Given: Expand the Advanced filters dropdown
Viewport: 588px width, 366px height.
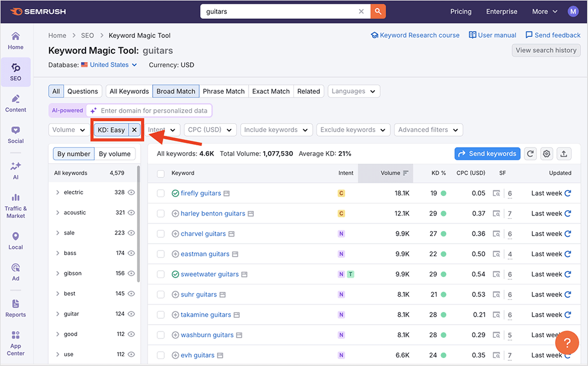Looking at the screenshot, I should (x=428, y=129).
